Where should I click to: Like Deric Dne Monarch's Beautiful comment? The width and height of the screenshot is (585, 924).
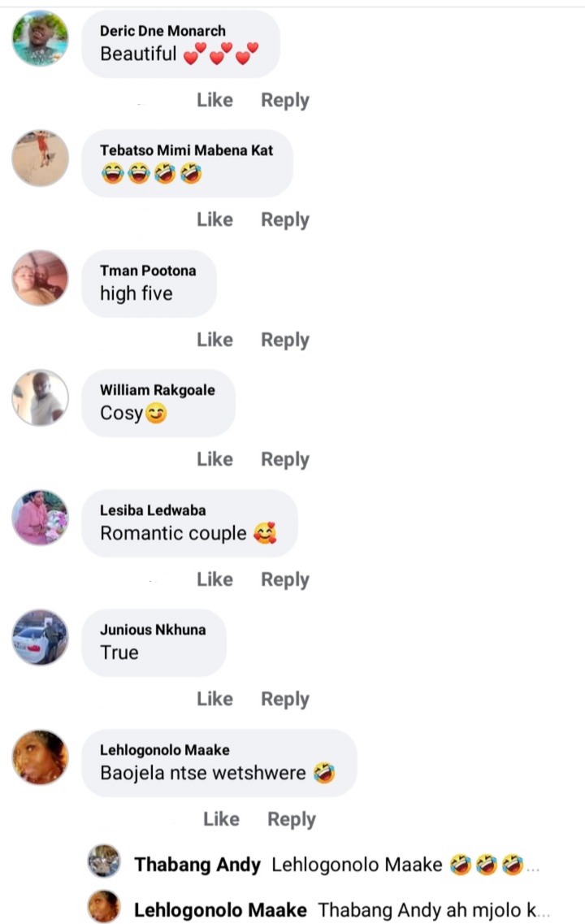(215, 100)
